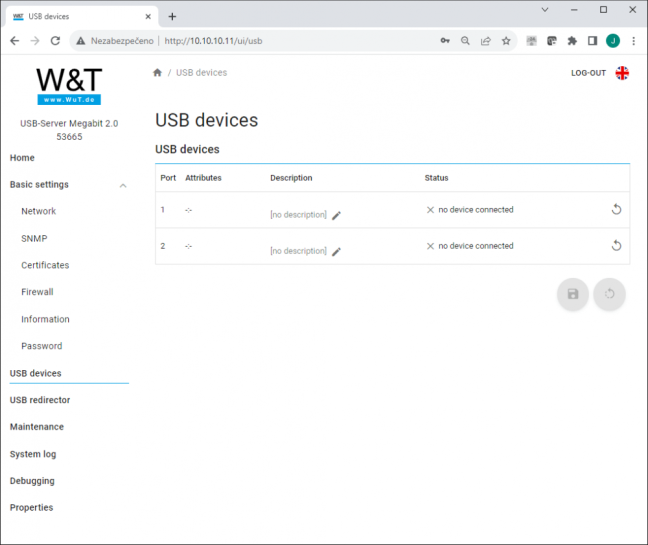This screenshot has height=545, width=648.
Task: Edit description pencil for port 1
Action: [x=336, y=215]
